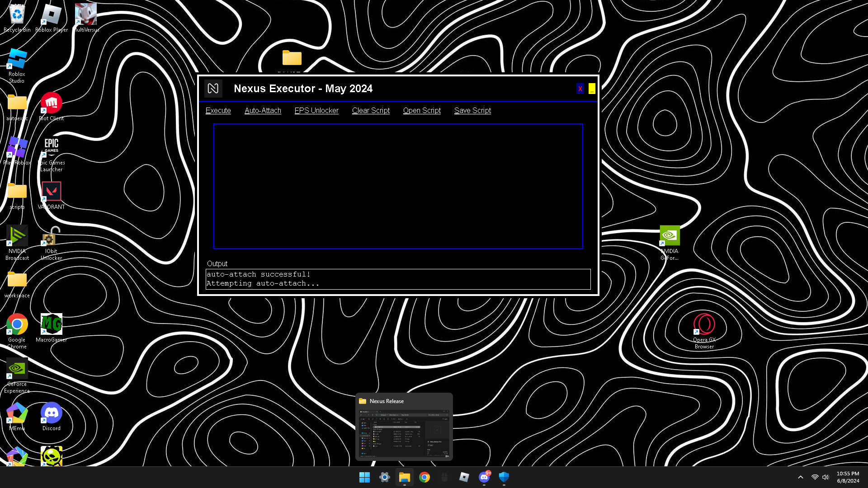This screenshot has height=488, width=868.
Task: Click inside the script editor box
Action: pos(398,186)
